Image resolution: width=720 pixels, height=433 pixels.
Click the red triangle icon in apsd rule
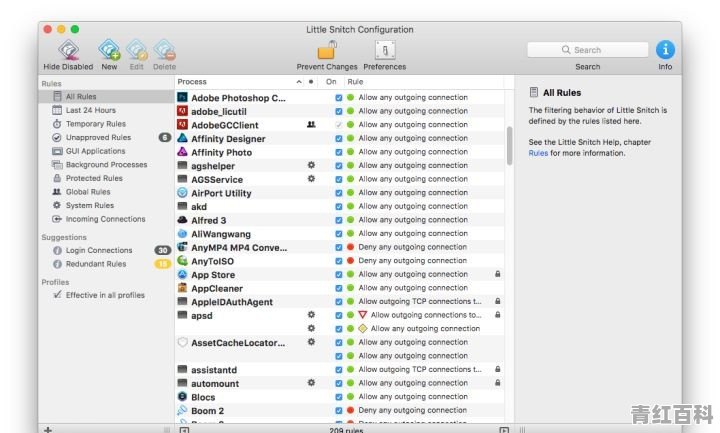coord(363,315)
